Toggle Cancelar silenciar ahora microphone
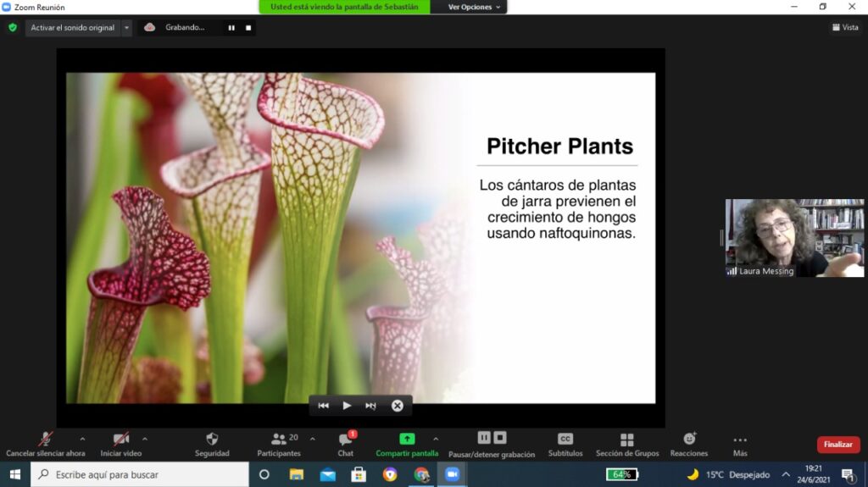868x487 pixels. pos(46,440)
